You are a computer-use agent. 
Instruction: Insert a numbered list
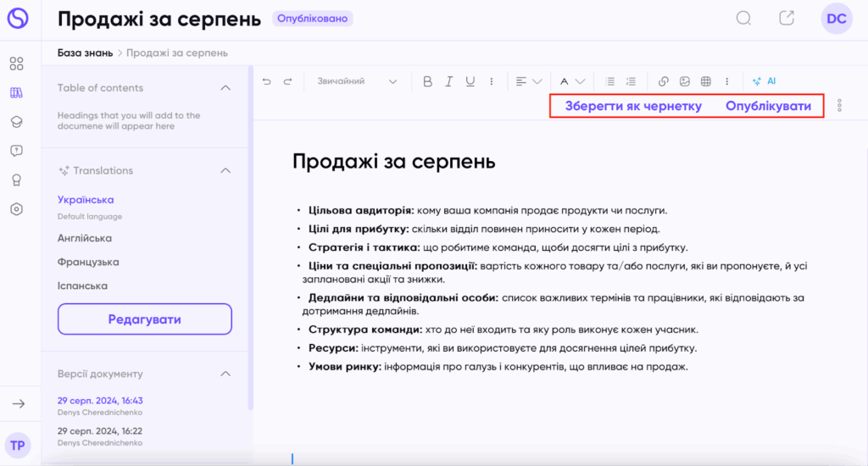631,81
